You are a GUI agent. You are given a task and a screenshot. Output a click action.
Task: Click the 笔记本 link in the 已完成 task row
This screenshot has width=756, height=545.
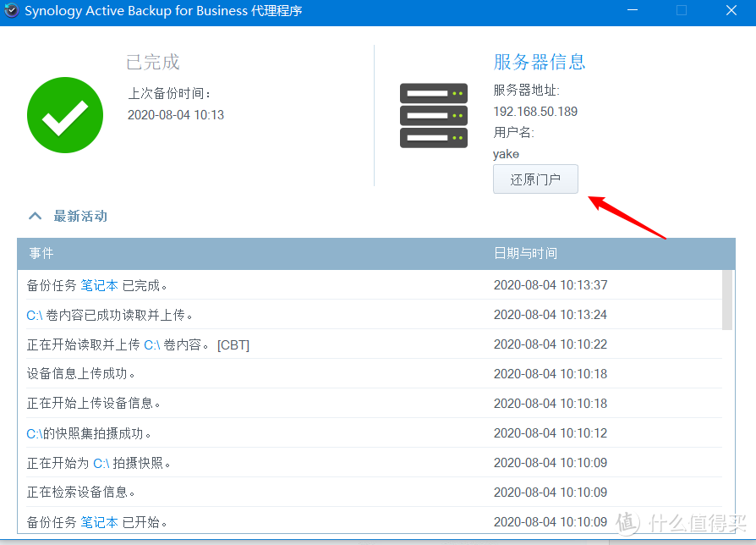99,285
